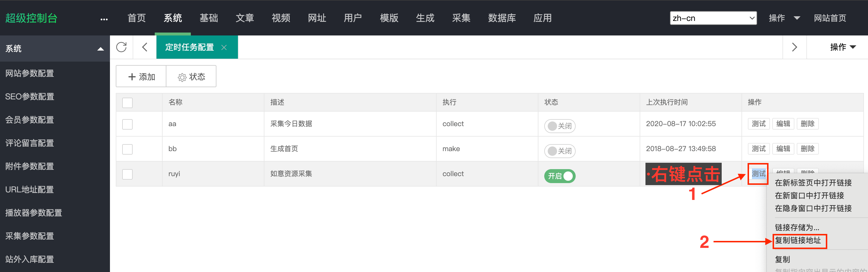This screenshot has width=868, height=272.
Task: Close the 定时任务配置 tab
Action: (224, 47)
